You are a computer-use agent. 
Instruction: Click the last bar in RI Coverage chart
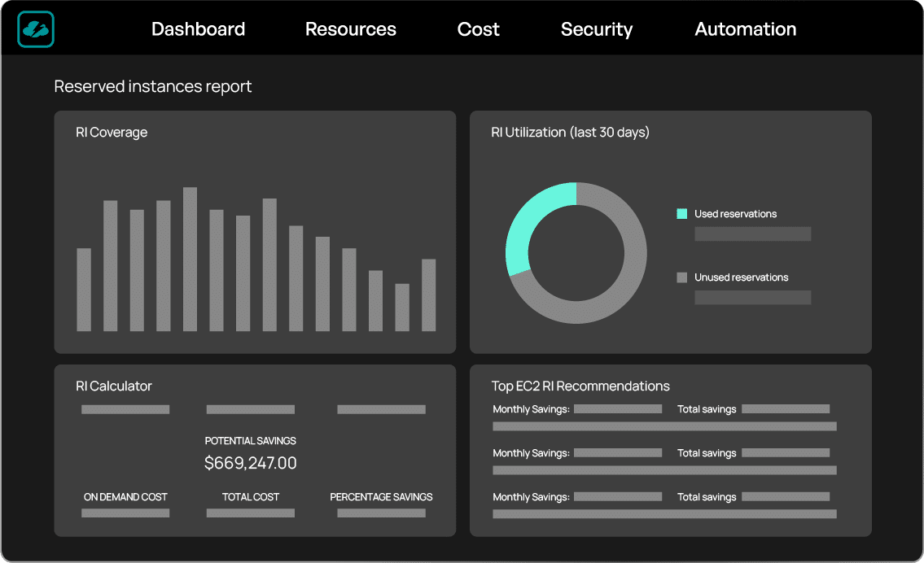[x=428, y=295]
